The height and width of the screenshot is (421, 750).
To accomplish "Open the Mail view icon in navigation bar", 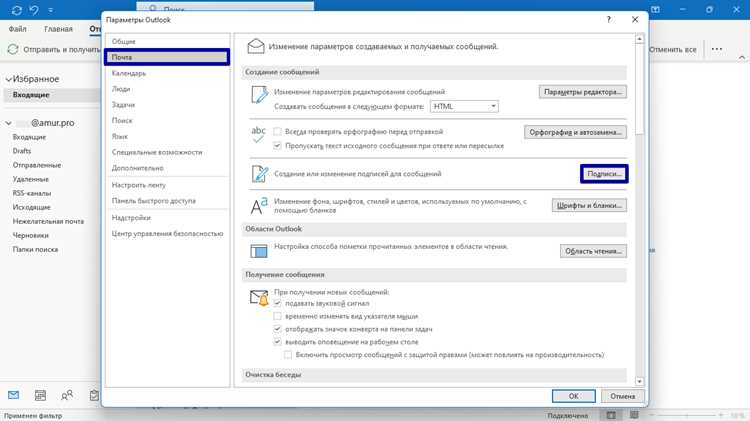I will [x=13, y=395].
